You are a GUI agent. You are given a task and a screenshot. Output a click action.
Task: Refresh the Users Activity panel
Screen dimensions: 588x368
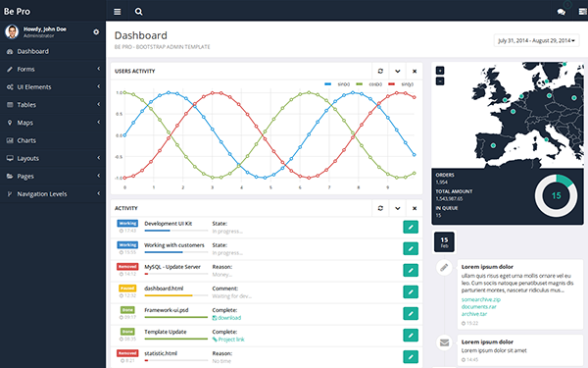pos(380,71)
